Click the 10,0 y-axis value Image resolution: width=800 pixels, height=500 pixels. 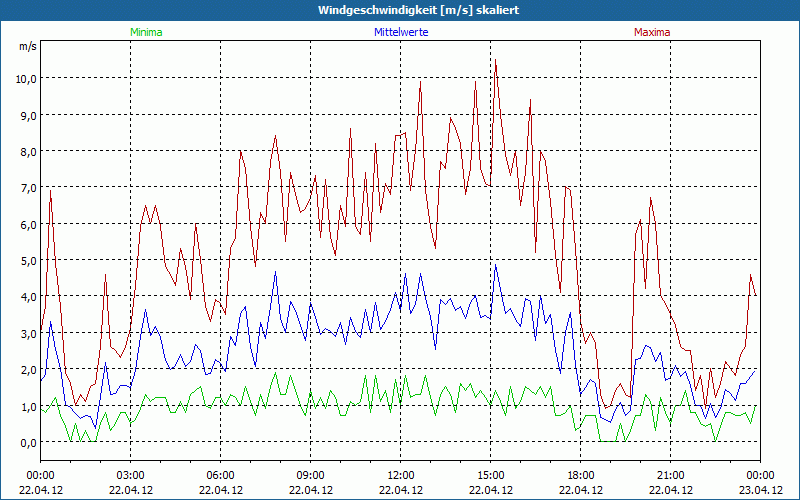[x=27, y=79]
